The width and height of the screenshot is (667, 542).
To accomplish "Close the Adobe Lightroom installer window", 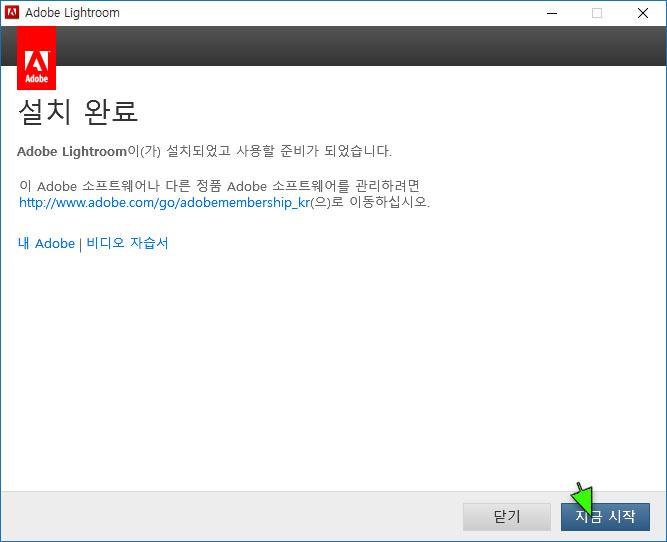I will (x=643, y=13).
